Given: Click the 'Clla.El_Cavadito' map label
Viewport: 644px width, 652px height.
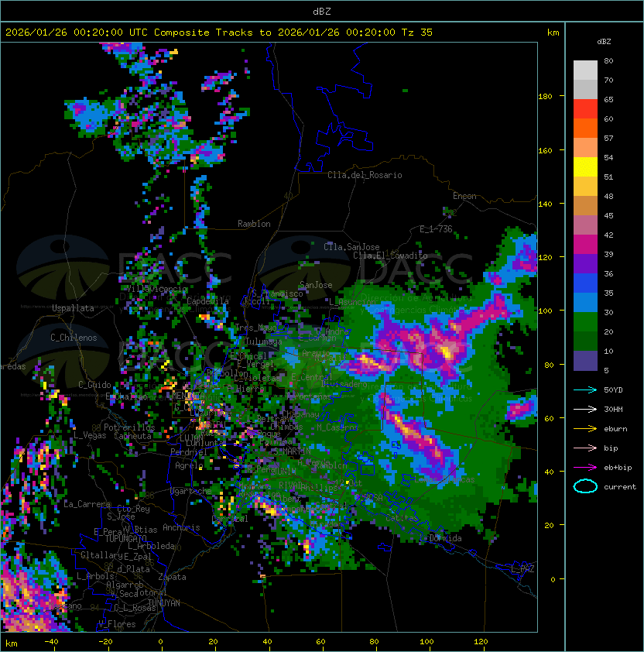Looking at the screenshot, I should coord(390,256).
